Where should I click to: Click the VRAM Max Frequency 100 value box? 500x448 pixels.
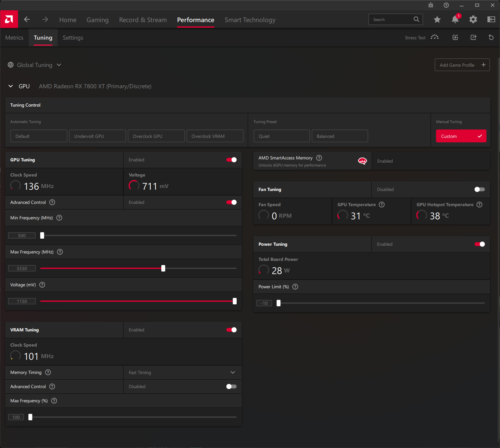[x=16, y=417]
